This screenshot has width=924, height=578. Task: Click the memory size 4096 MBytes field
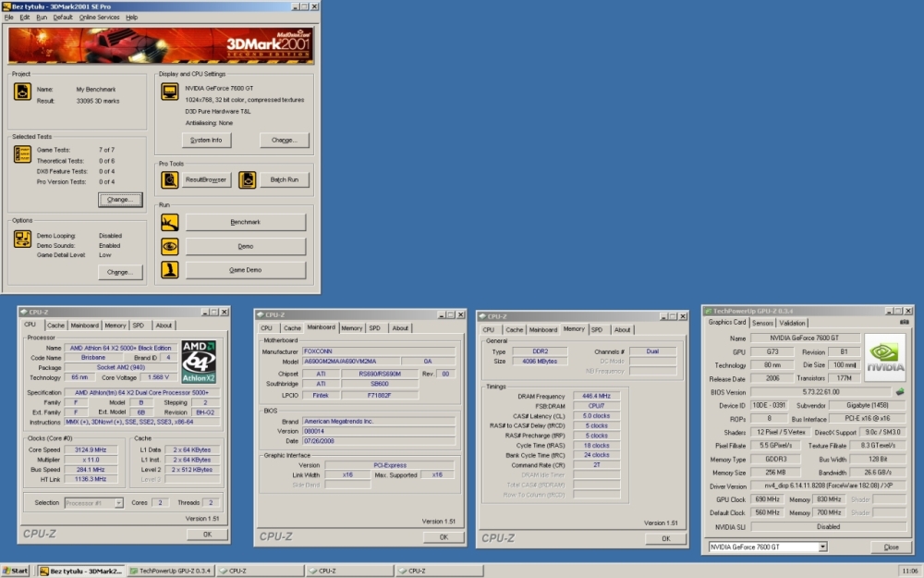[x=540, y=361]
